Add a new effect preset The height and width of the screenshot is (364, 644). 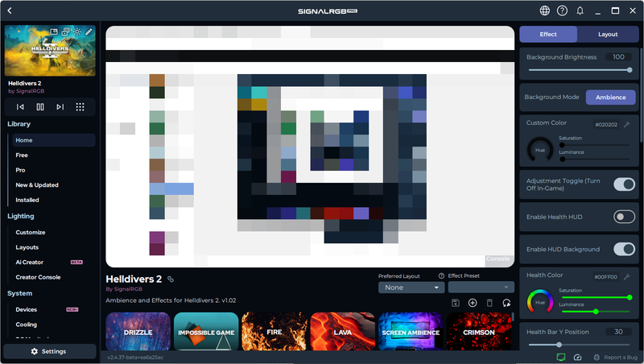(x=473, y=303)
